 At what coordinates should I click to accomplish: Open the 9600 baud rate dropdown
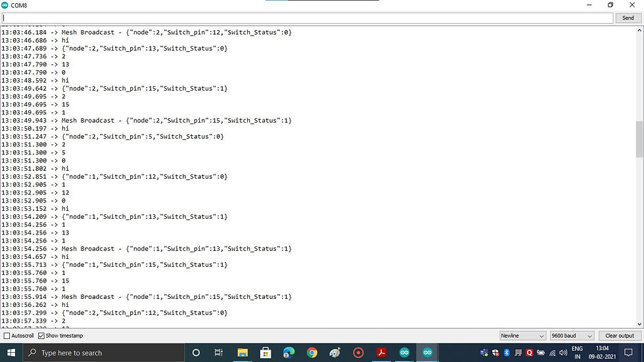(x=572, y=336)
